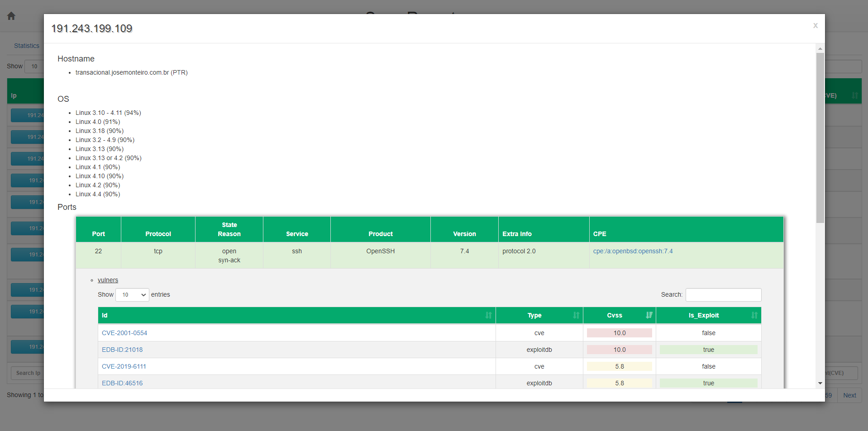Select hostname transacional.josemonteiro.com.br (PTR)
868x431 pixels.
[x=131, y=72]
